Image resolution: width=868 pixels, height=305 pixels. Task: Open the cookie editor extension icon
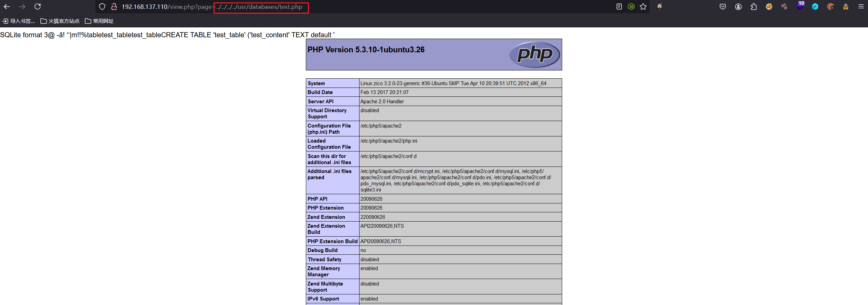pos(830,6)
